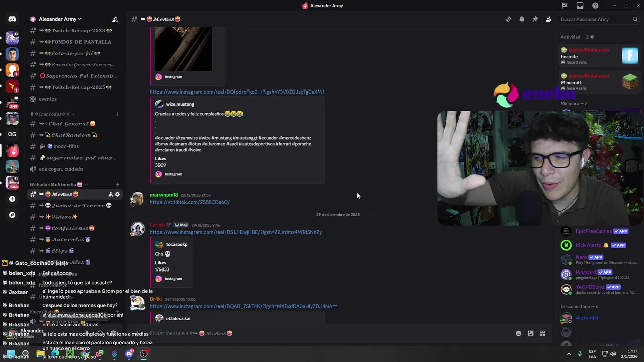Open Evento-Green-Screen channel

coord(74,65)
